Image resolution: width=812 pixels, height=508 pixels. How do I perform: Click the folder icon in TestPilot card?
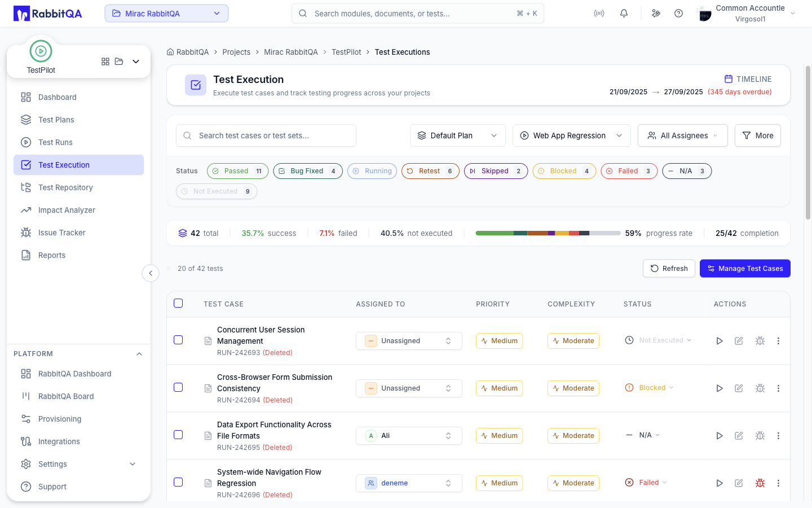119,62
